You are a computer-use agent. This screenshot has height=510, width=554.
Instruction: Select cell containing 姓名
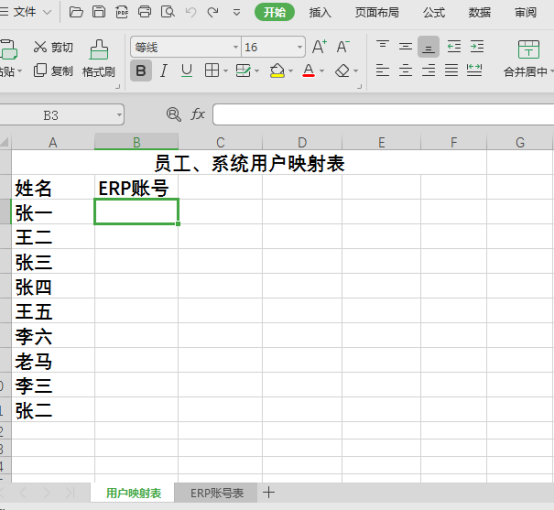point(53,187)
